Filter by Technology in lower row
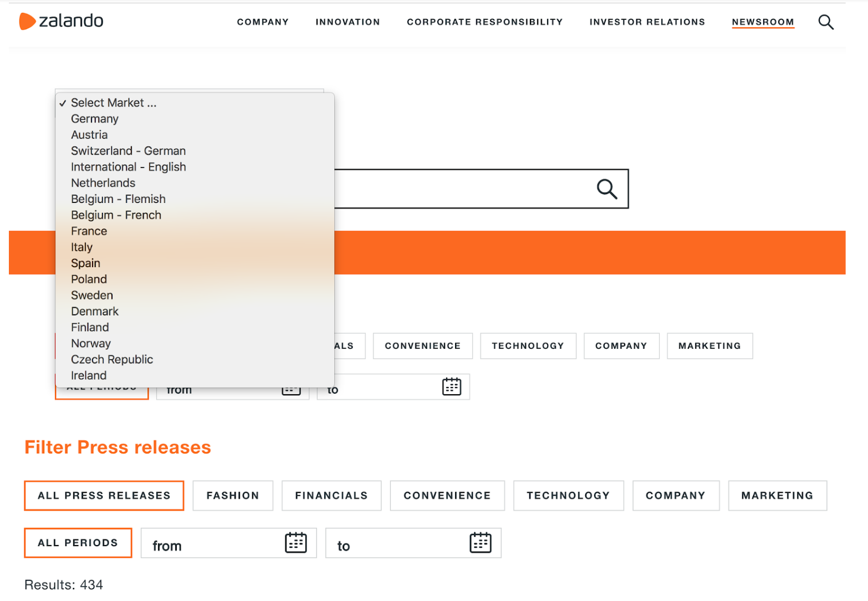This screenshot has height=601, width=868. (569, 496)
